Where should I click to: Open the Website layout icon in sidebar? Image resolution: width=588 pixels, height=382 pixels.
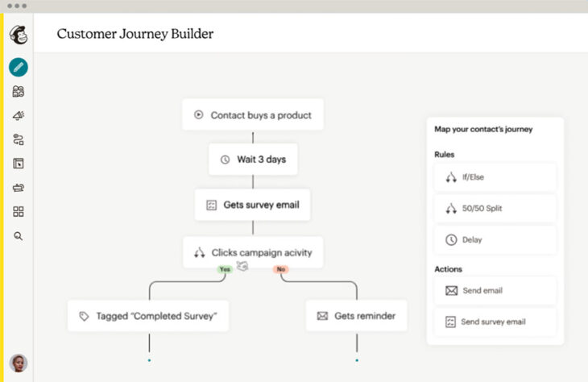click(x=18, y=164)
